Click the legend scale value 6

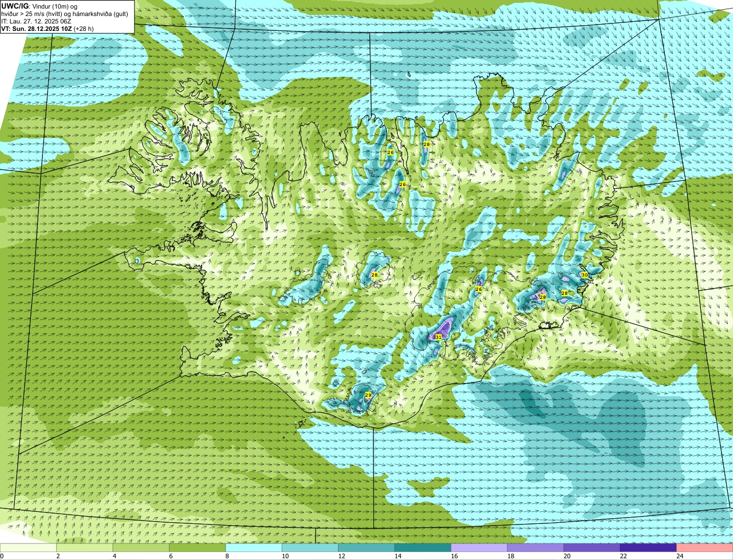(171, 556)
